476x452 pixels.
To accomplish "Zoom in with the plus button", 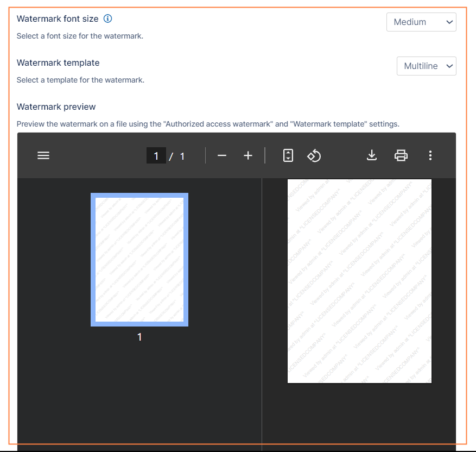I will (248, 156).
